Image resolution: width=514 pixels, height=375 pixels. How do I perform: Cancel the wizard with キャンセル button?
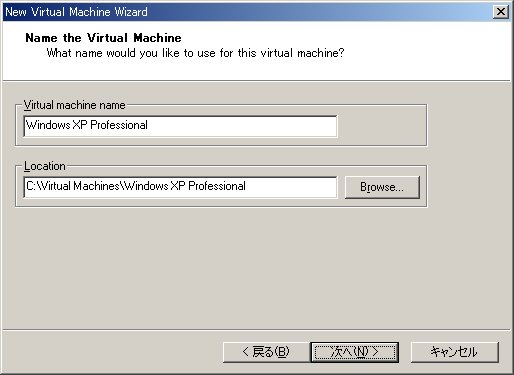point(455,352)
